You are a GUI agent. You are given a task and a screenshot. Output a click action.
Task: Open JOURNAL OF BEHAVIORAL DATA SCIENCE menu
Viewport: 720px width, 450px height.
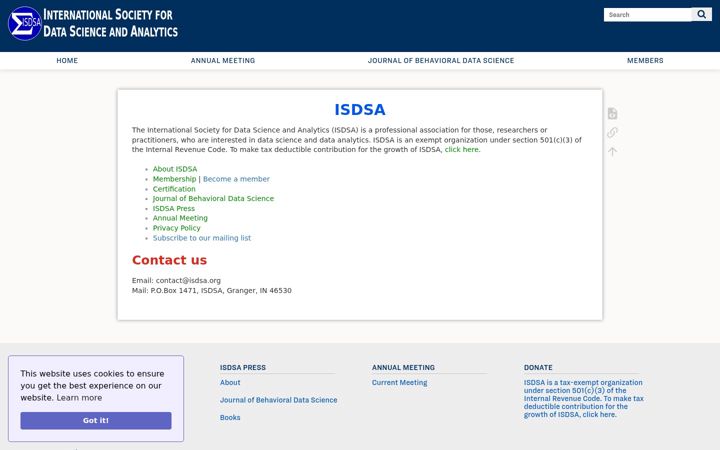coord(441,61)
